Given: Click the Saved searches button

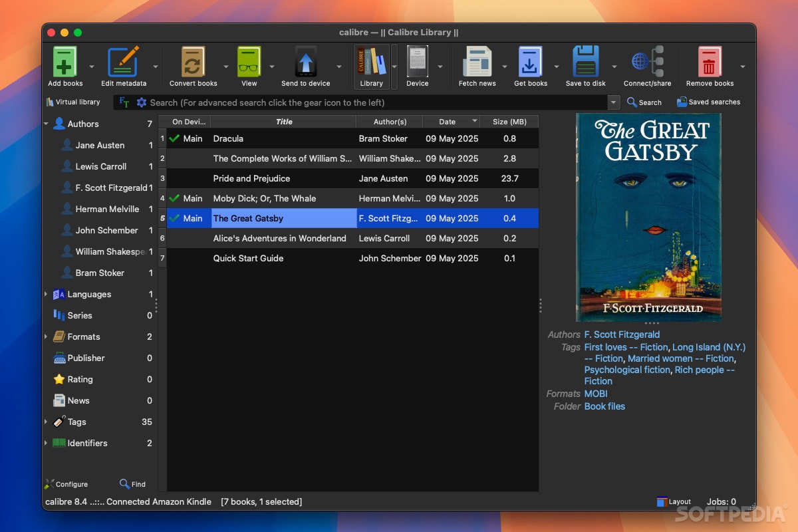Looking at the screenshot, I should [x=708, y=102].
